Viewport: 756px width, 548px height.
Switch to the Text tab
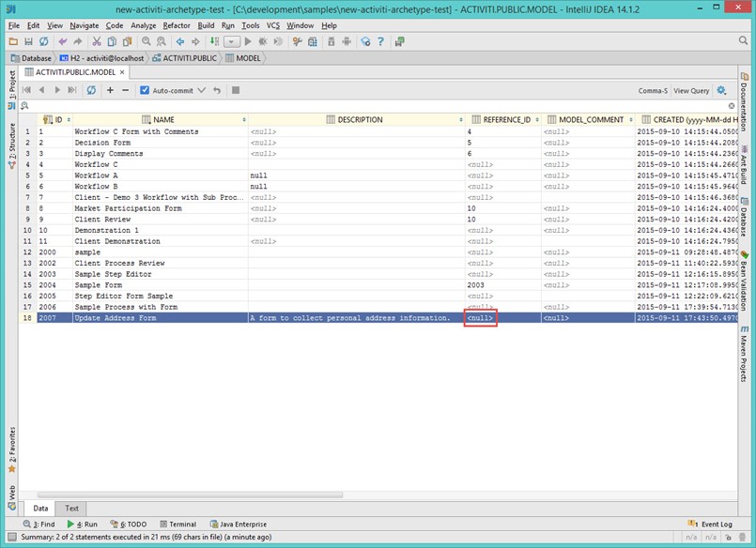tap(71, 508)
